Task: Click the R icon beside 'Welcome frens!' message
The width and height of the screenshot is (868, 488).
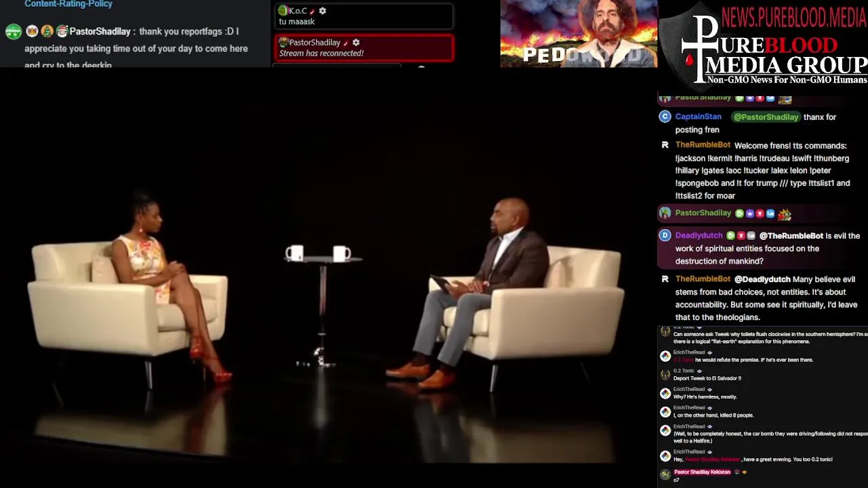Action: (x=665, y=145)
